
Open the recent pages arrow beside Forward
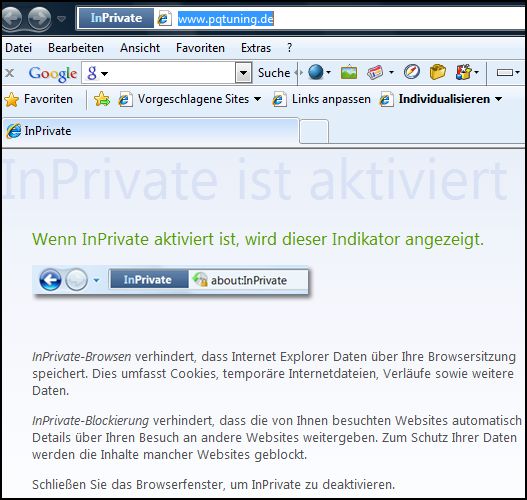pos(61,19)
